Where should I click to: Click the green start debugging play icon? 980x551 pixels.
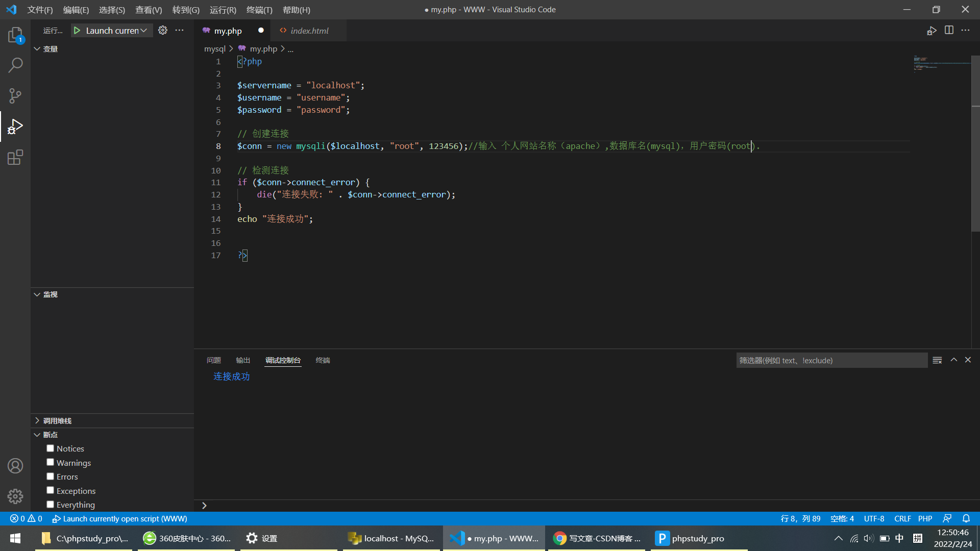[77, 31]
